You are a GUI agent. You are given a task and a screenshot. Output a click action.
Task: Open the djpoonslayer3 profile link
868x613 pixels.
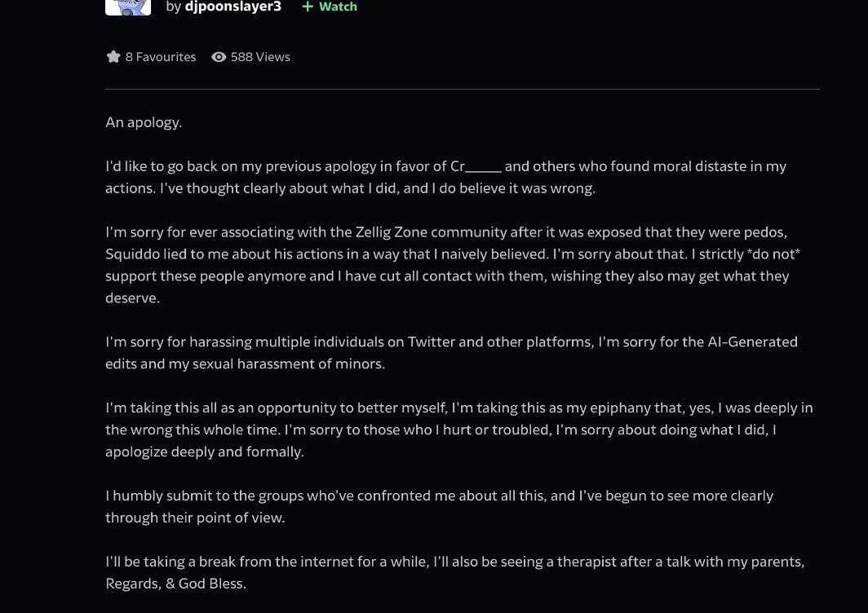click(233, 7)
